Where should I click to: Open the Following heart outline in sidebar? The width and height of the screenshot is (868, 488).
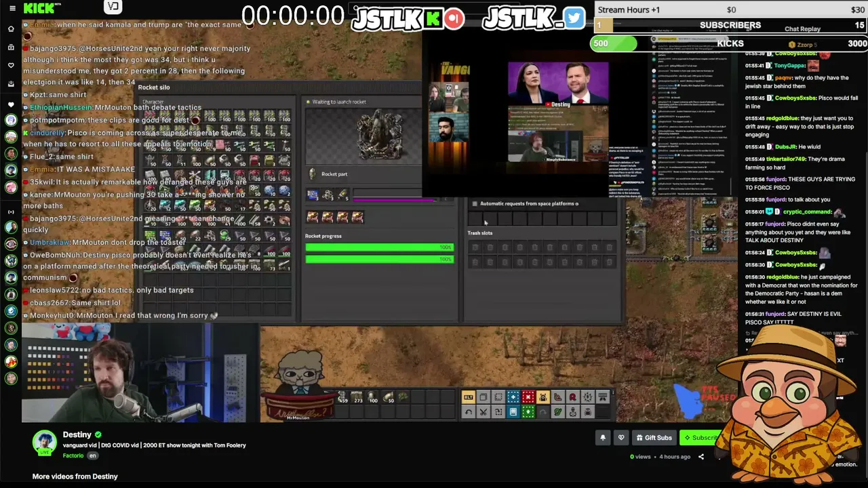(x=11, y=65)
